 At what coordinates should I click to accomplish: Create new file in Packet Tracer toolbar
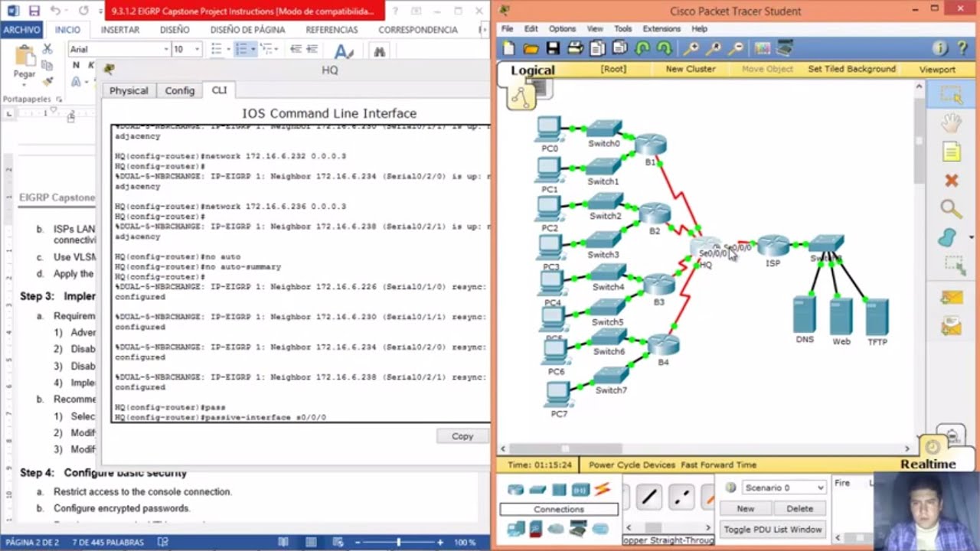coord(509,48)
